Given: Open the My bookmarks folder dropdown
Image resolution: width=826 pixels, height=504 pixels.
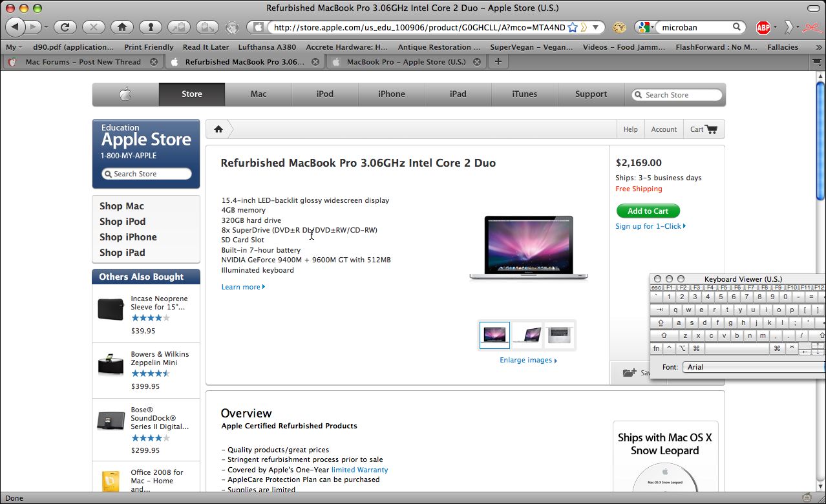Looking at the screenshot, I should (14, 47).
